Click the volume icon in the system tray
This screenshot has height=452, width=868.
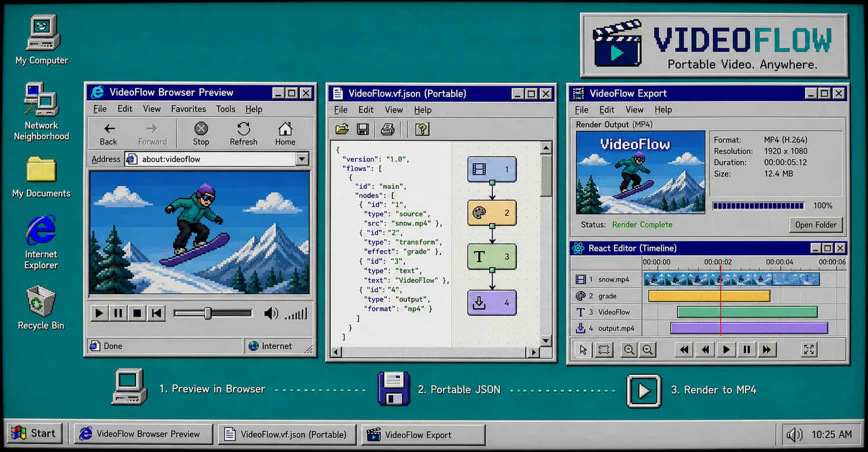pos(794,435)
